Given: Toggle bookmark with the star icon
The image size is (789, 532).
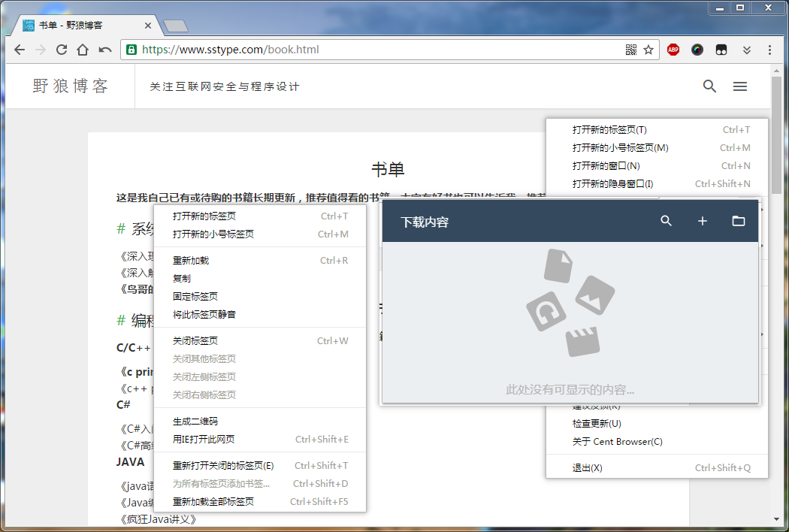Looking at the screenshot, I should 648,50.
